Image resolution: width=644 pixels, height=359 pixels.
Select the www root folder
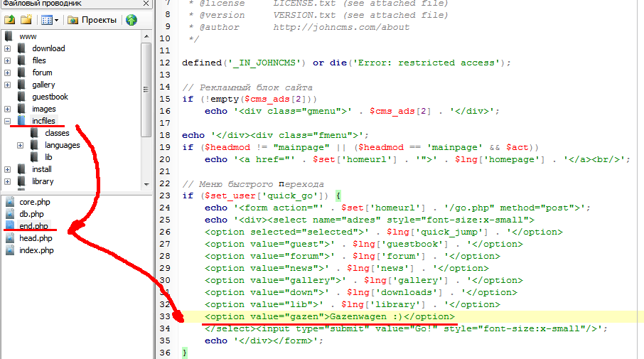coord(28,36)
